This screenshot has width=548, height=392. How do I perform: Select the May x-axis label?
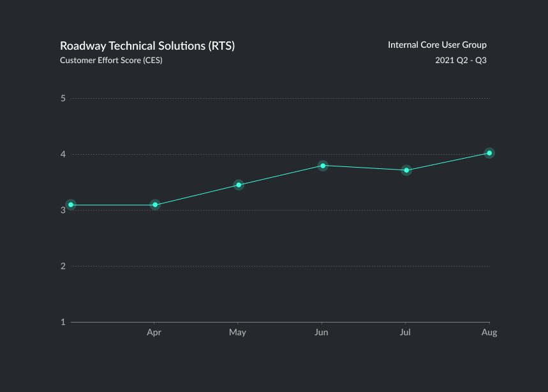[x=237, y=333]
